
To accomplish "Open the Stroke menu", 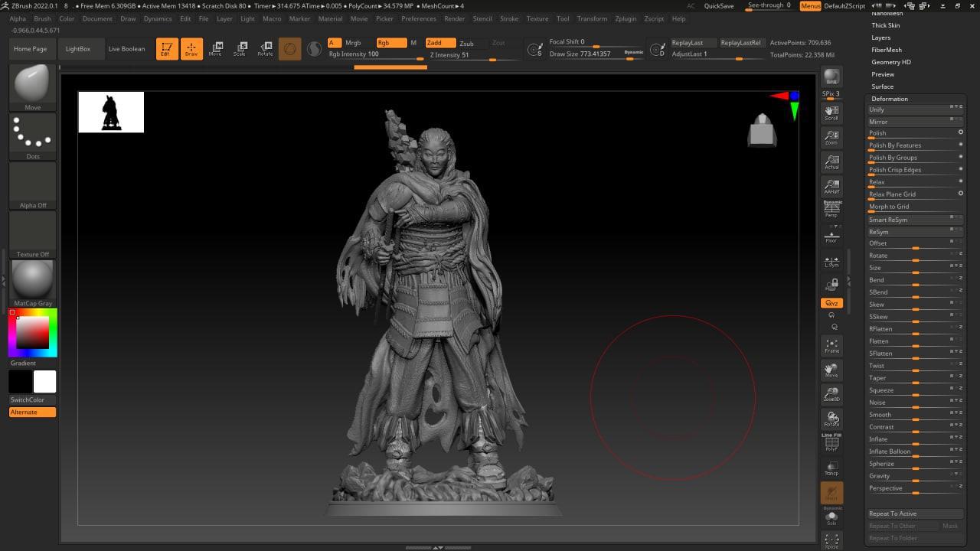I will [508, 18].
